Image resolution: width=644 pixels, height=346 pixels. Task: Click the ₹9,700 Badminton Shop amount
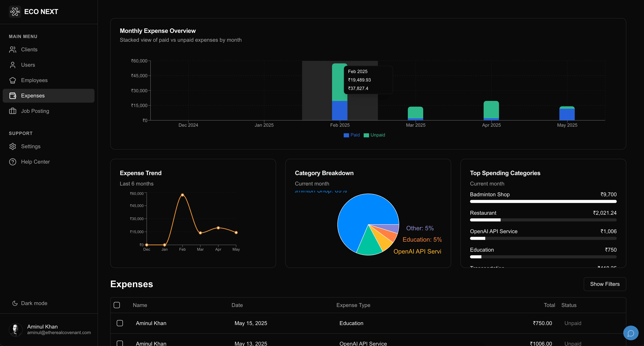point(608,194)
